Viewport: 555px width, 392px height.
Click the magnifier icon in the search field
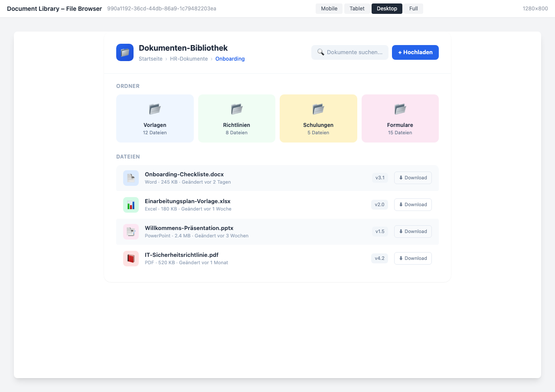(321, 52)
